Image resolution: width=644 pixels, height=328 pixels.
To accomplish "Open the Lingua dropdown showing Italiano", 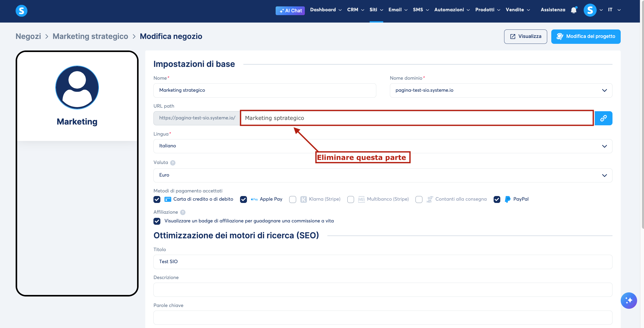I will [x=383, y=146].
